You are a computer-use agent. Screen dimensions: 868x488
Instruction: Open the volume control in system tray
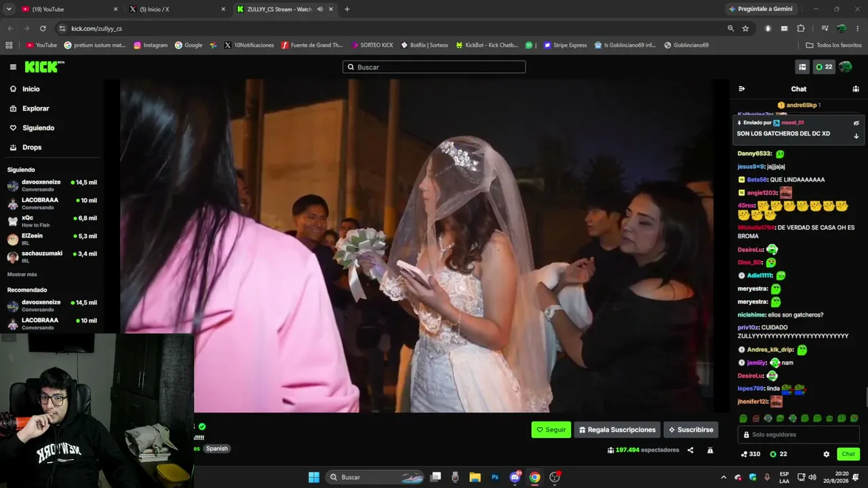(x=812, y=477)
